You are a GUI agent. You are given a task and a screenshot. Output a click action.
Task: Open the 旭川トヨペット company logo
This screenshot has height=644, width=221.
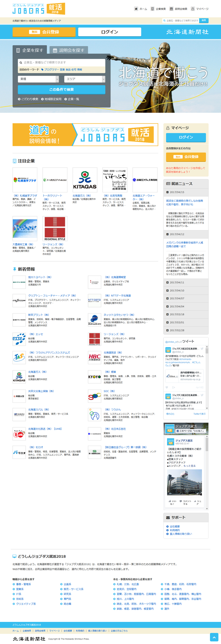coord(19,282)
